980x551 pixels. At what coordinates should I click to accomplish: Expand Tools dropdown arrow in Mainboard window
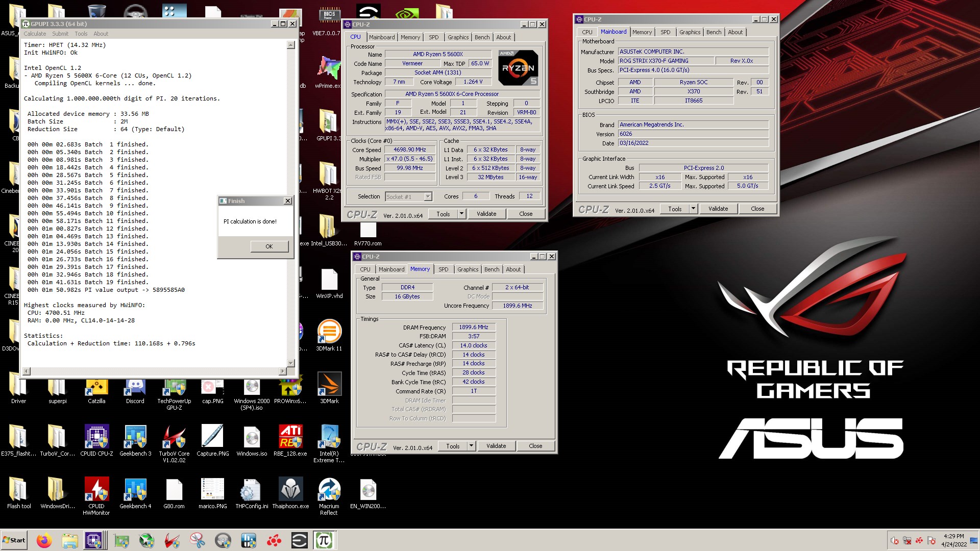pos(693,209)
